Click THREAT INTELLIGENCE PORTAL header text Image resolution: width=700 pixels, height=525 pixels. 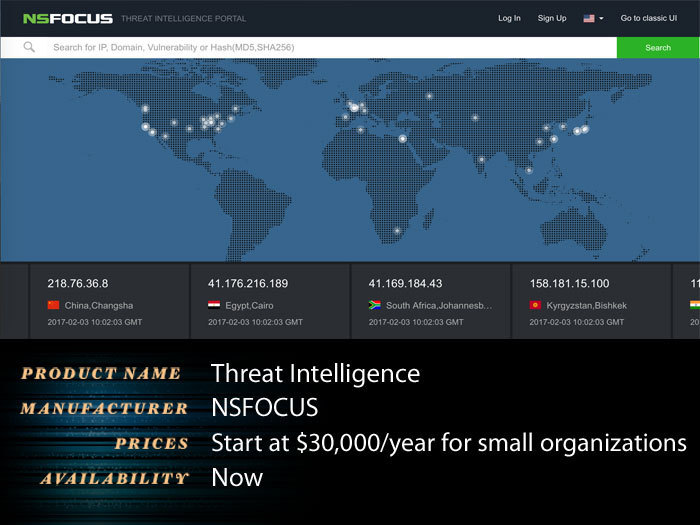pos(183,19)
